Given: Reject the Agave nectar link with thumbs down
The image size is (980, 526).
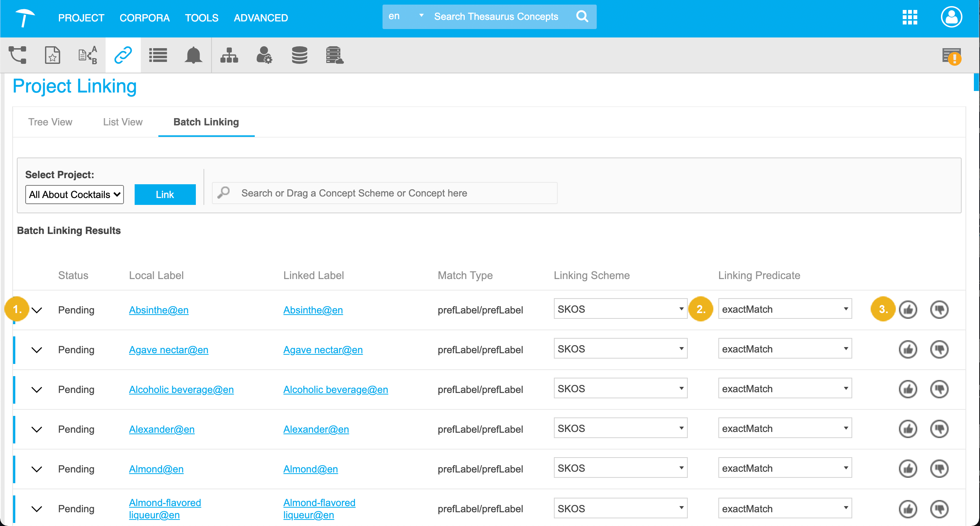Looking at the screenshot, I should pyautogui.click(x=939, y=349).
